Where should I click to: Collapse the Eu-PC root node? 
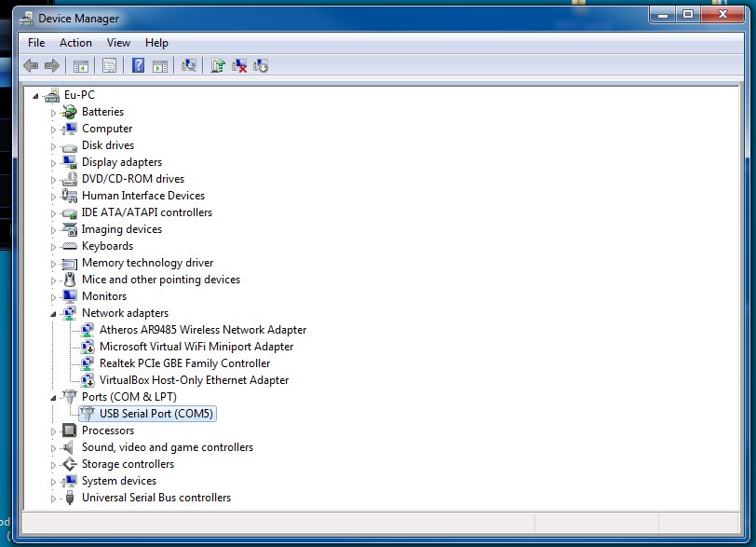pos(35,96)
